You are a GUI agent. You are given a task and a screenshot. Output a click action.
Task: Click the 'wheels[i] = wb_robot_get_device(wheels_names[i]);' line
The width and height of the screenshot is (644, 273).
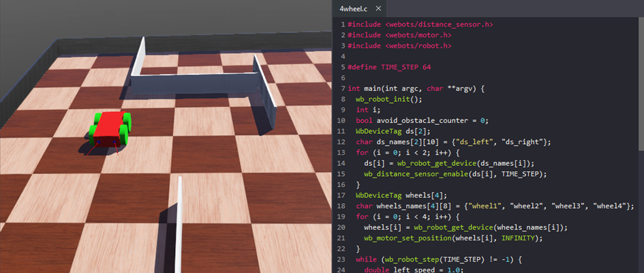(x=465, y=227)
